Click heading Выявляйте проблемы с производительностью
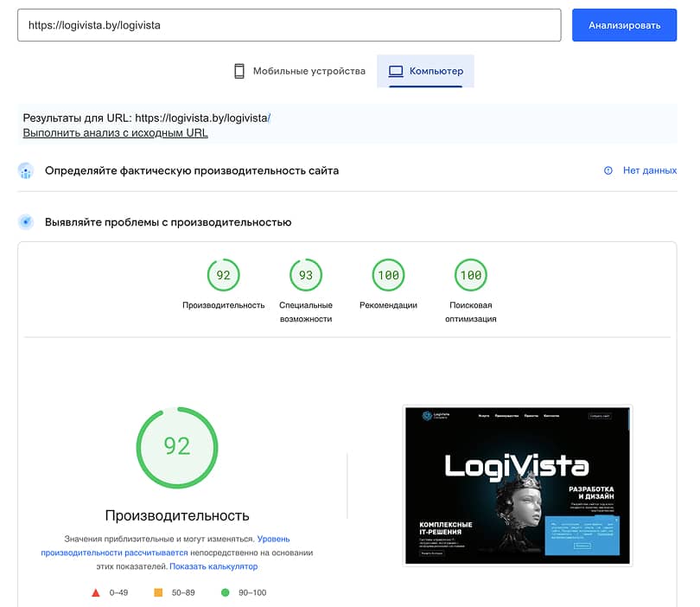 click(168, 222)
